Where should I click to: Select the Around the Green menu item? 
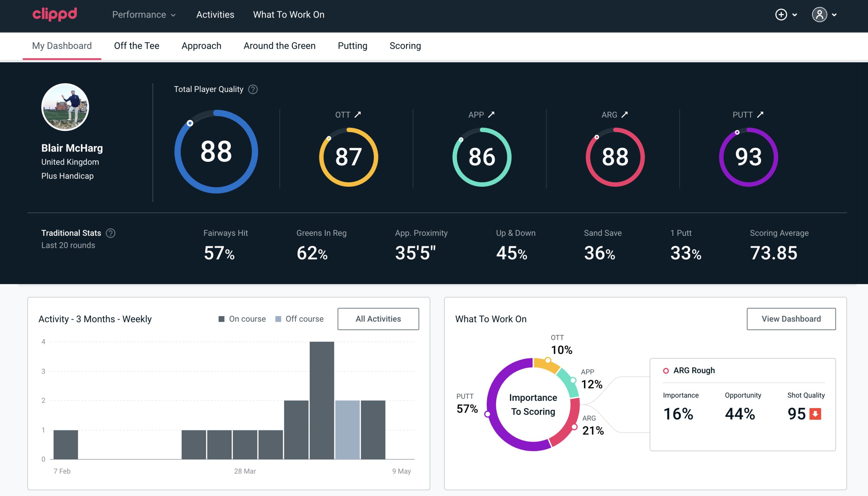coord(279,45)
